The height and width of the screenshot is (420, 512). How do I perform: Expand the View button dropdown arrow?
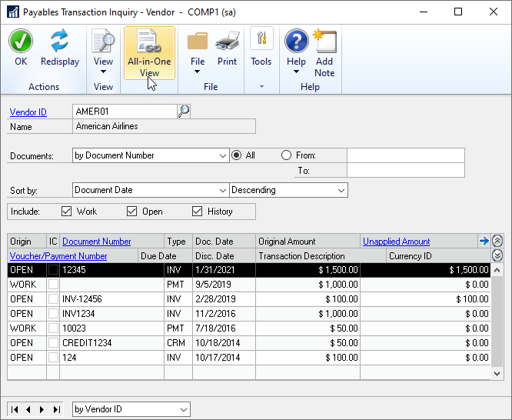103,72
